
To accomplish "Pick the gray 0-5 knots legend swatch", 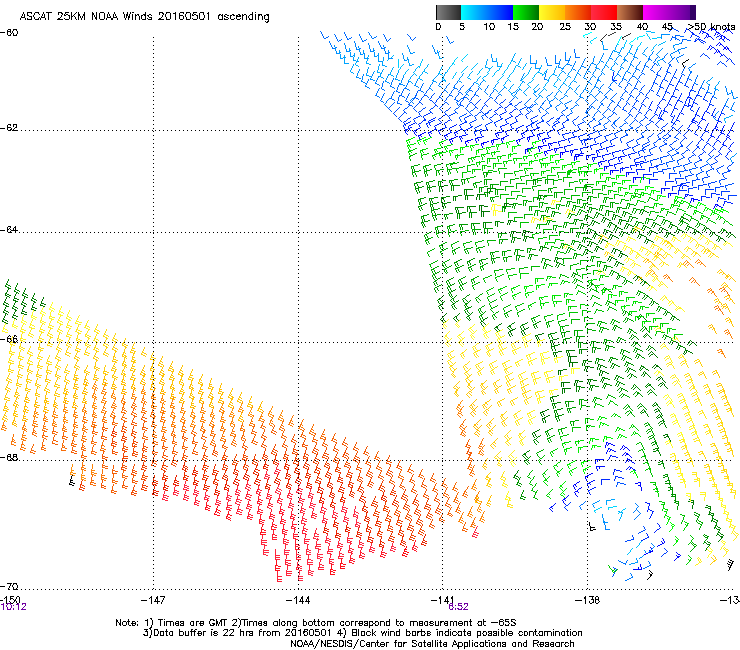I will click(x=448, y=12).
